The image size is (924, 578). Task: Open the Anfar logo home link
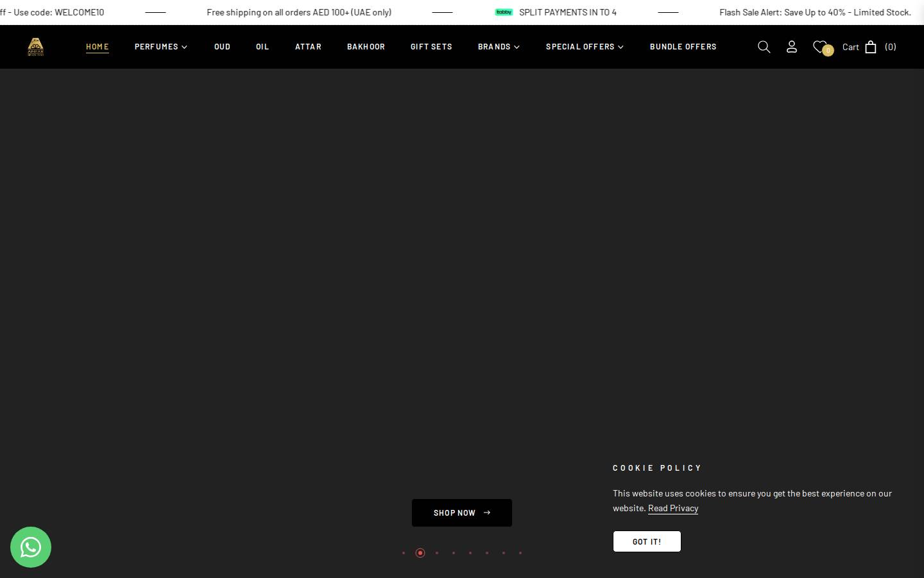(36, 47)
